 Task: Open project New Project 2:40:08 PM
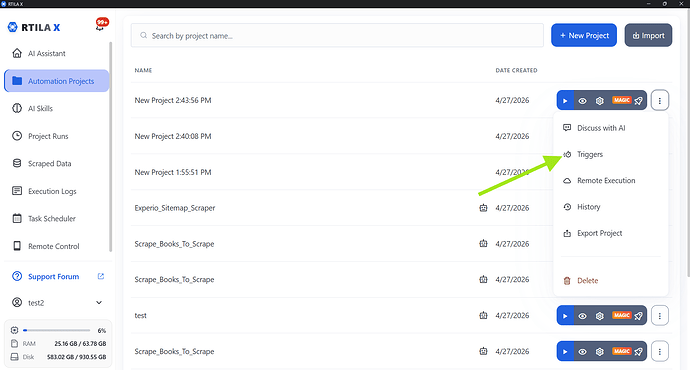tap(173, 136)
